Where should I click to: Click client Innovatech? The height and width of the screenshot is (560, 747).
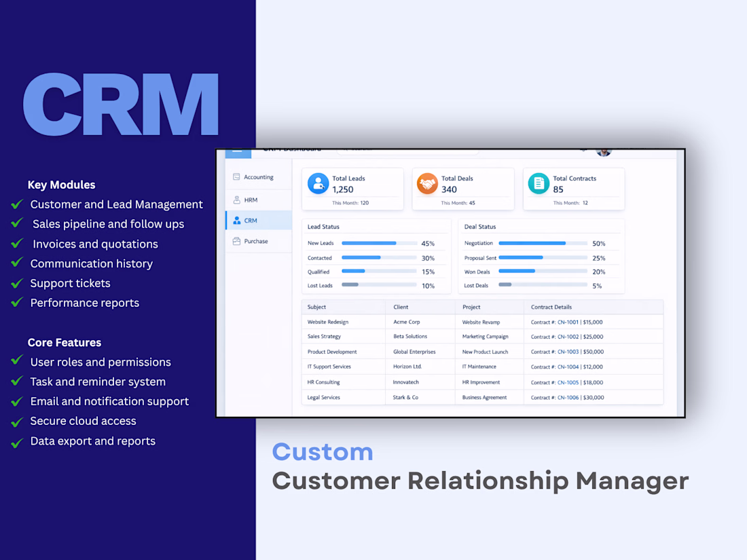[406, 382]
